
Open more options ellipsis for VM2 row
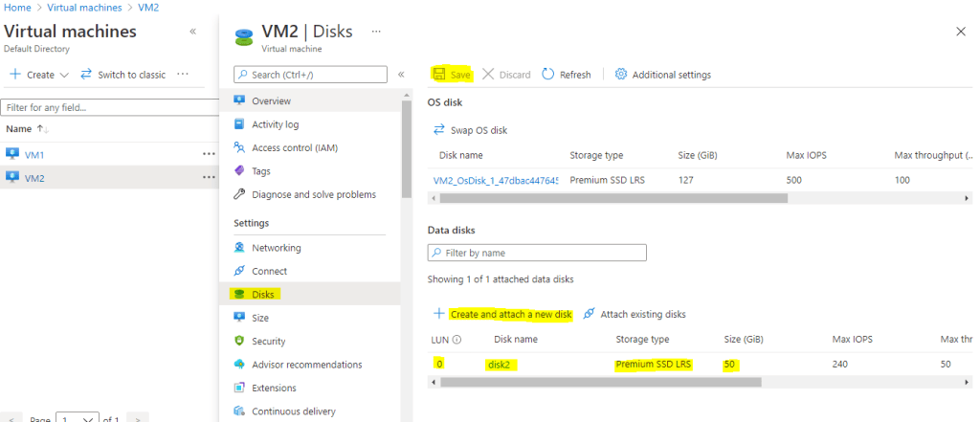pos(209,178)
